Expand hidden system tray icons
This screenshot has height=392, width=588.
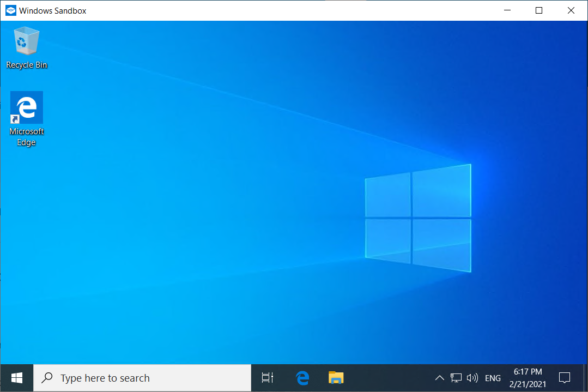(439, 377)
